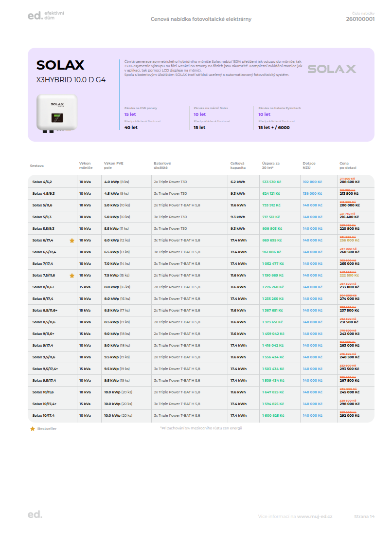Click the 102 000 Kč subsidy value

pos(312,182)
